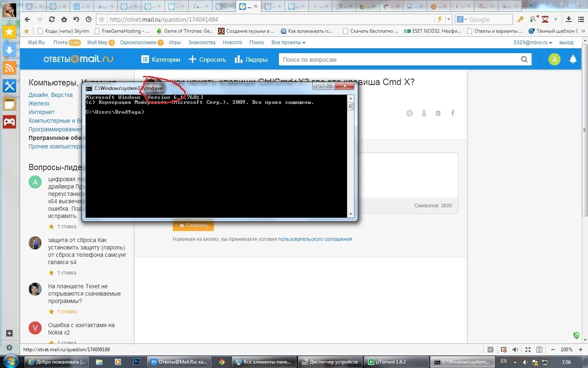Go back to previous page
Screen dimensions: 588x368
point(27,19)
